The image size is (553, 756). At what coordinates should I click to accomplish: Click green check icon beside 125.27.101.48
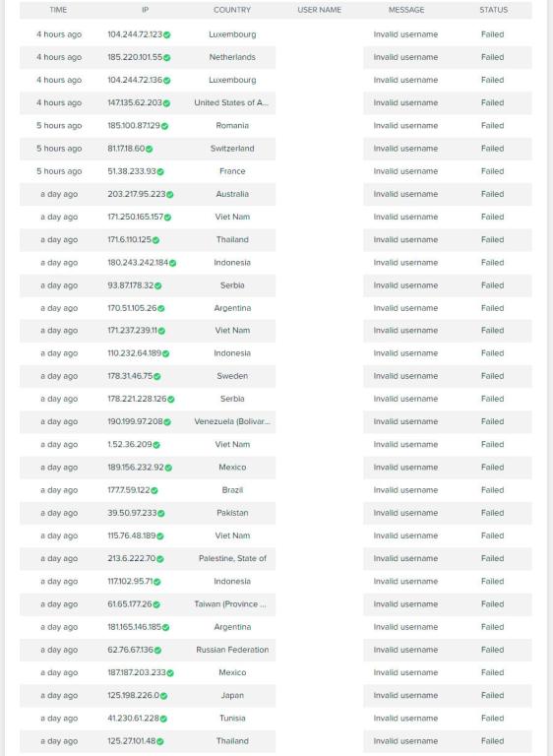click(160, 741)
